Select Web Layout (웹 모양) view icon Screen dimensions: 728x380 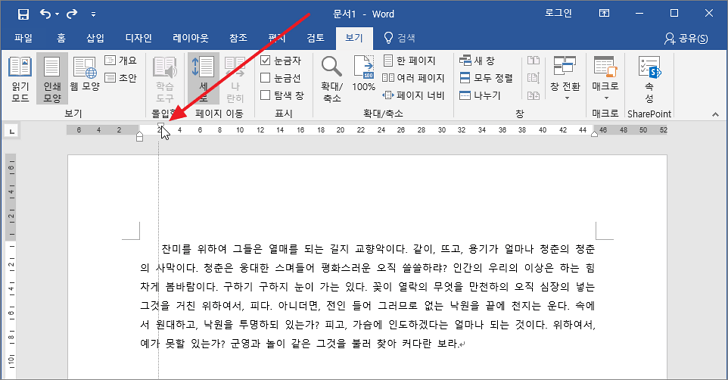coord(84,68)
